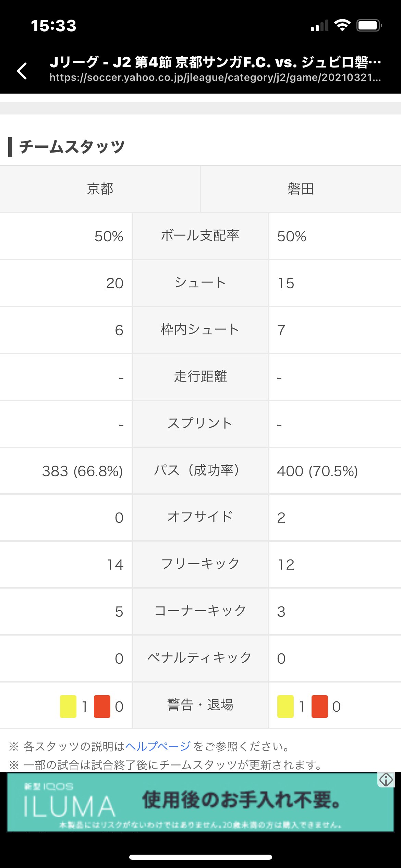Tap the cellular signal bars icon
Viewport: 401px width, 868px height.
coord(319,26)
